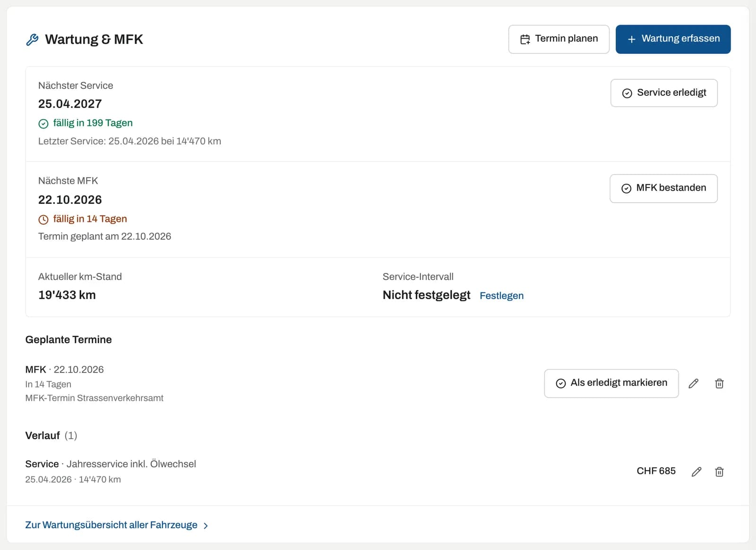Image resolution: width=756 pixels, height=550 pixels.
Task: Click the Geplante Termine heading
Action: [69, 339]
